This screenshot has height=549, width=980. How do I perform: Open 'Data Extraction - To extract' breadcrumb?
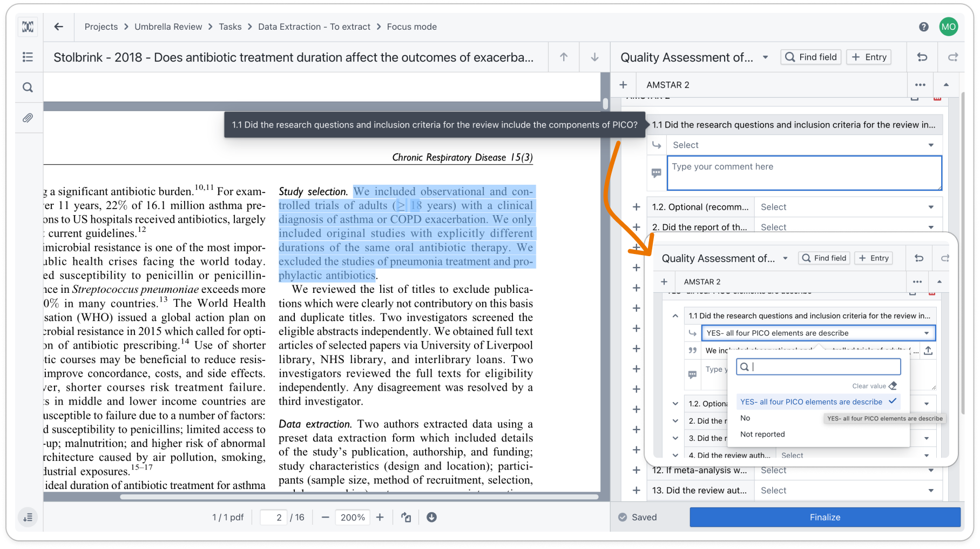(314, 26)
